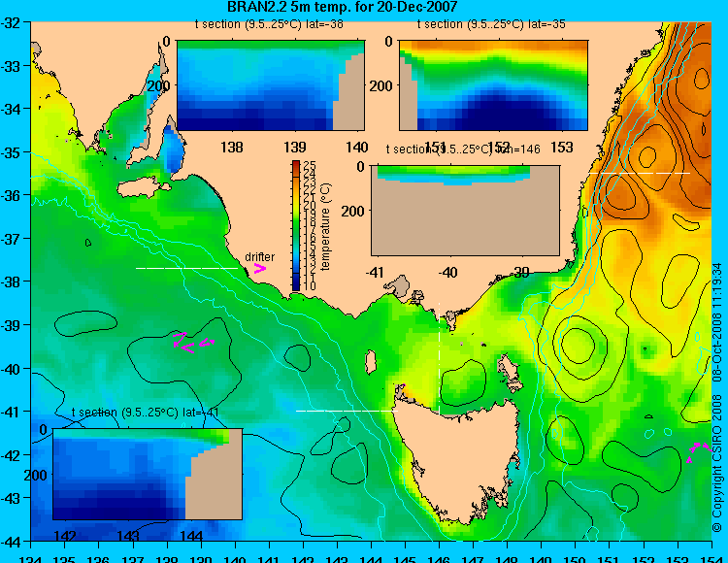Click the 't section lat=-41' inset title
Viewport: 728px width, 563px height.
click(146, 413)
